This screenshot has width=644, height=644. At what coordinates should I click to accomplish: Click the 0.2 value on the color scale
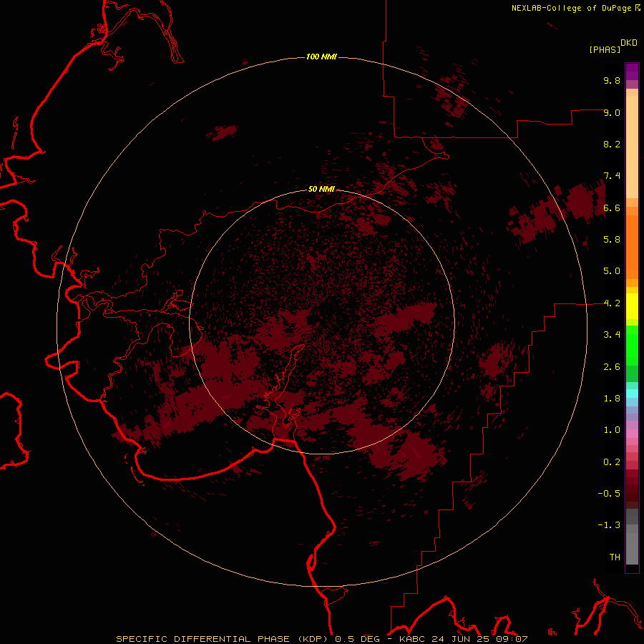(612, 462)
